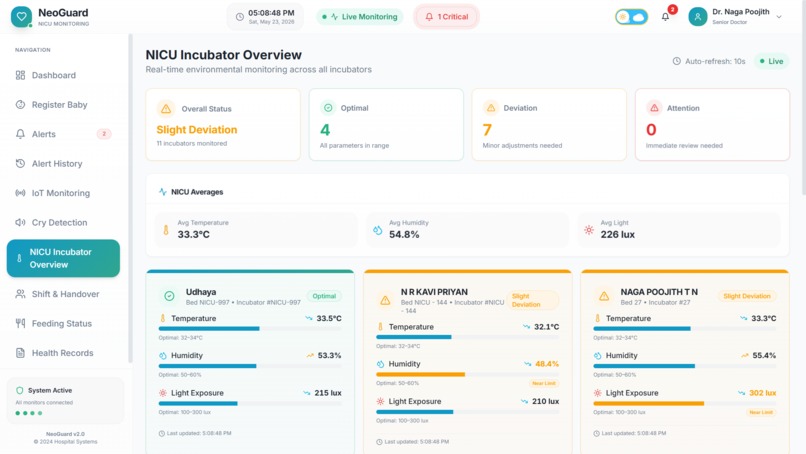Click the Cry Detection speaker icon

(x=20, y=223)
